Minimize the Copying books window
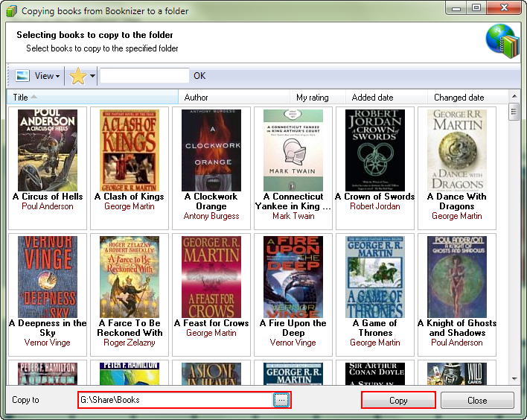Screen dimensions: 527x420 456,7
